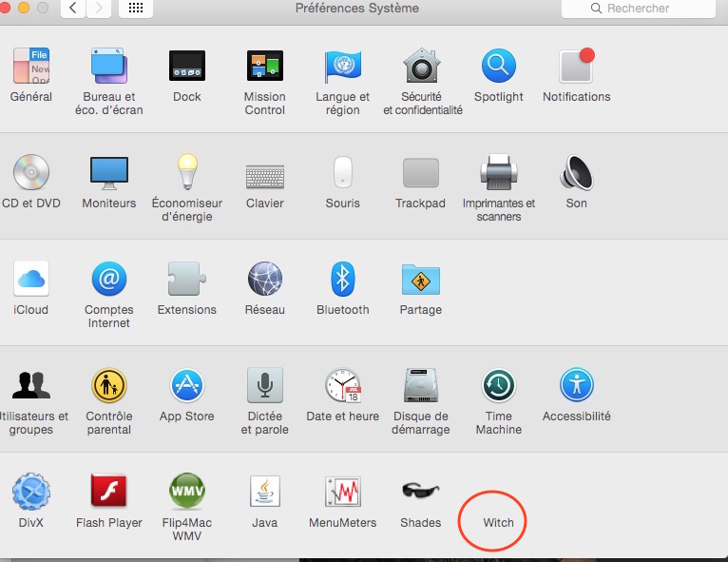Open the Witch preference pane
Viewport: 728px width, 562px height.
[498, 522]
